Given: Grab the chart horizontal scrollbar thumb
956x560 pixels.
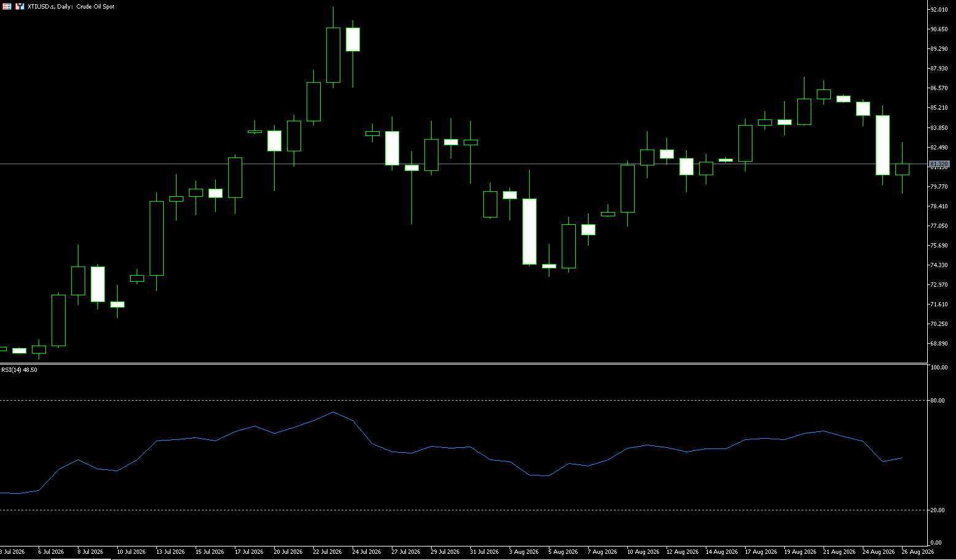Looking at the screenshot, I should 81,559.
